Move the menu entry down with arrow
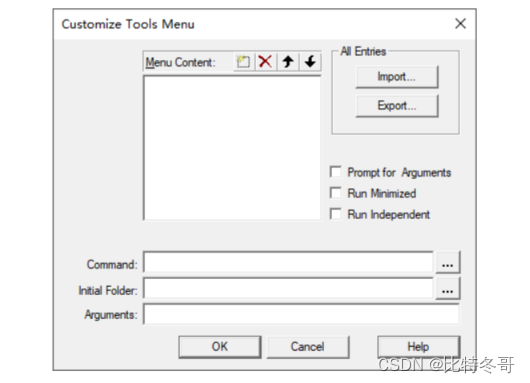This screenshot has height=383, width=530. [x=310, y=62]
